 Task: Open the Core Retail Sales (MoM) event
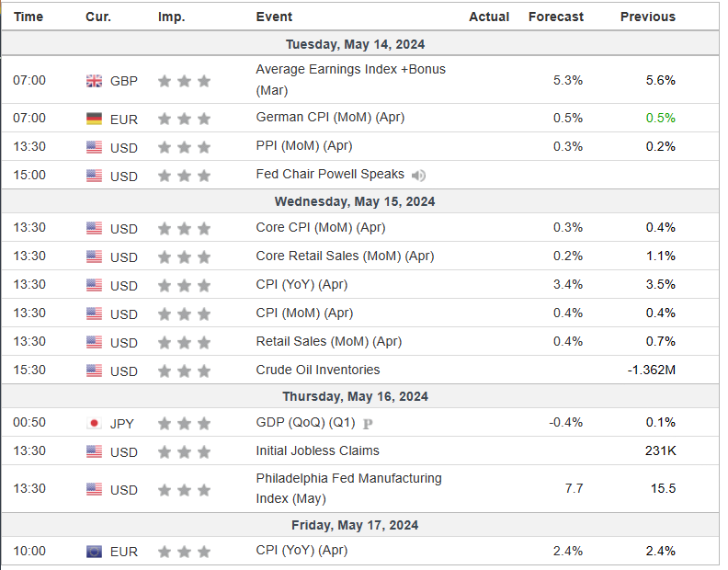(345, 256)
